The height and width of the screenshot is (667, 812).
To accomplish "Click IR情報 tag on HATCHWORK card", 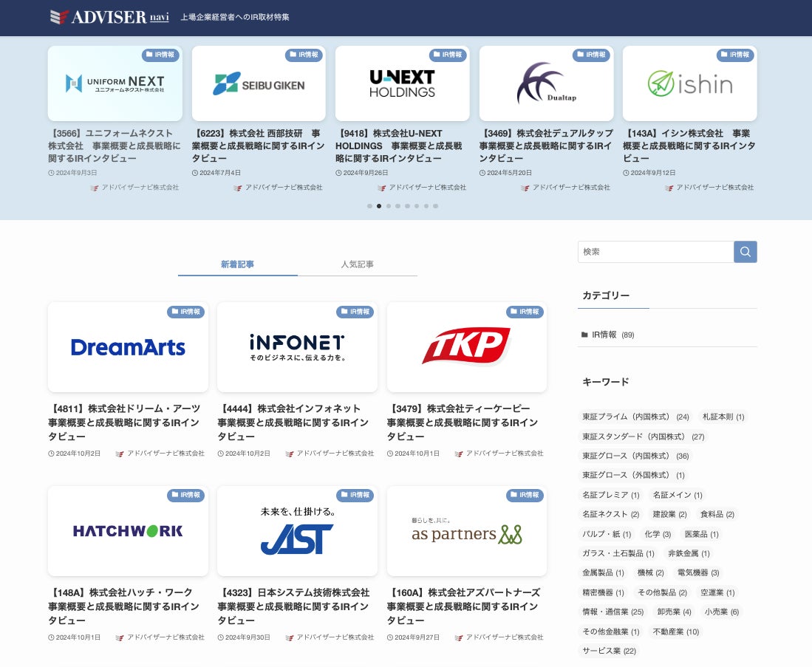I will (186, 495).
